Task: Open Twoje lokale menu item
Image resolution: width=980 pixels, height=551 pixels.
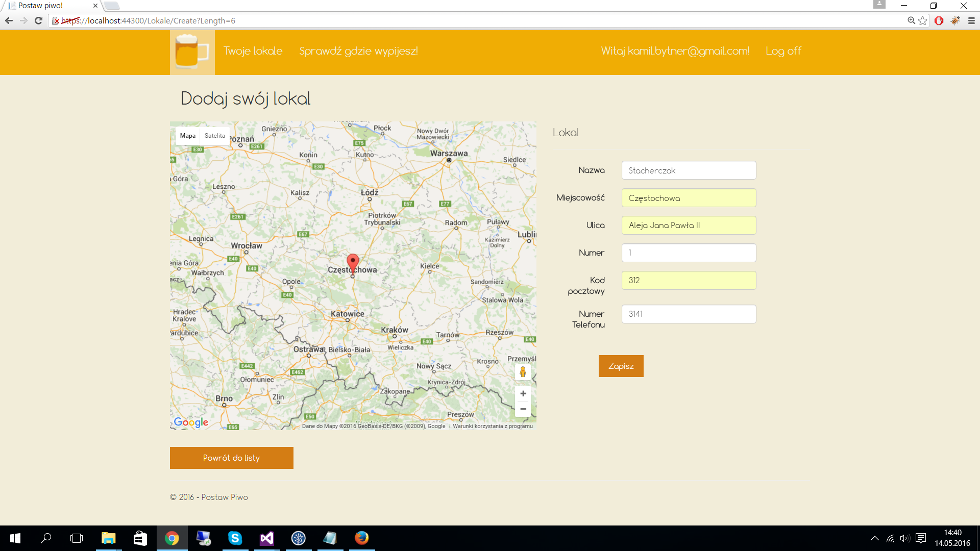Action: 253,51
